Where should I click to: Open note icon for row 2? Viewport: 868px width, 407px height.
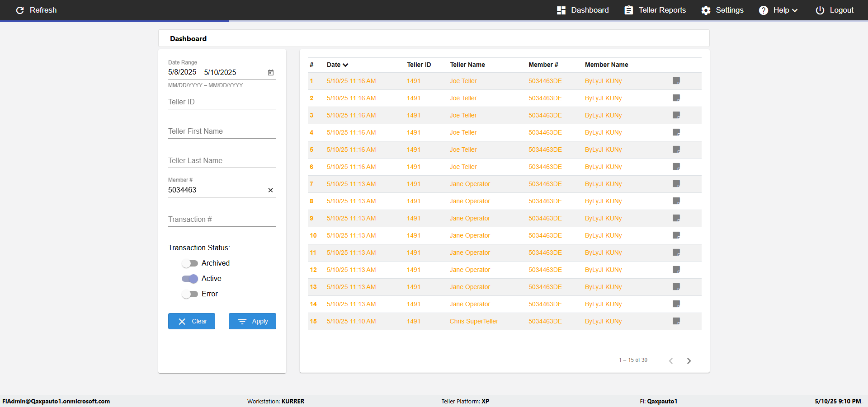(676, 98)
